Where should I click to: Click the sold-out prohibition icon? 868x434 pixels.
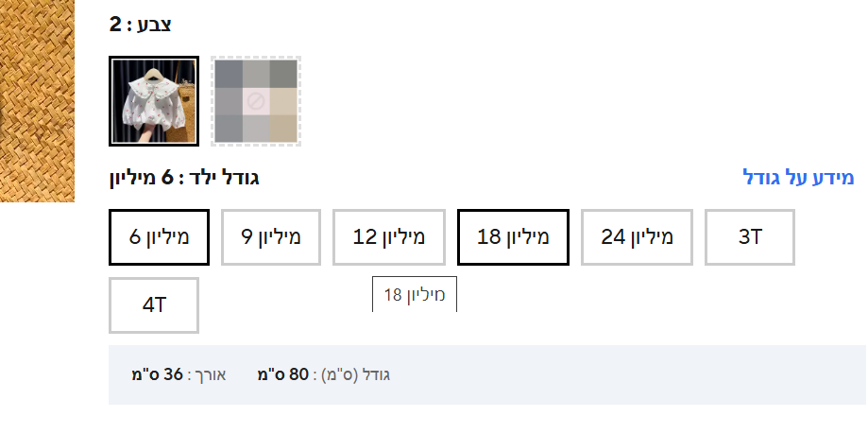[256, 100]
